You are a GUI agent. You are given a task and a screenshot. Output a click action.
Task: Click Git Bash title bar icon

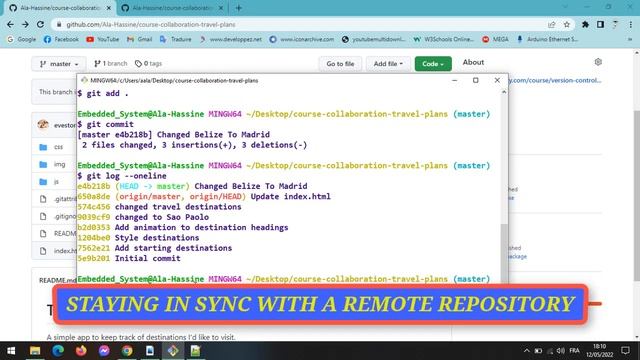(84, 80)
